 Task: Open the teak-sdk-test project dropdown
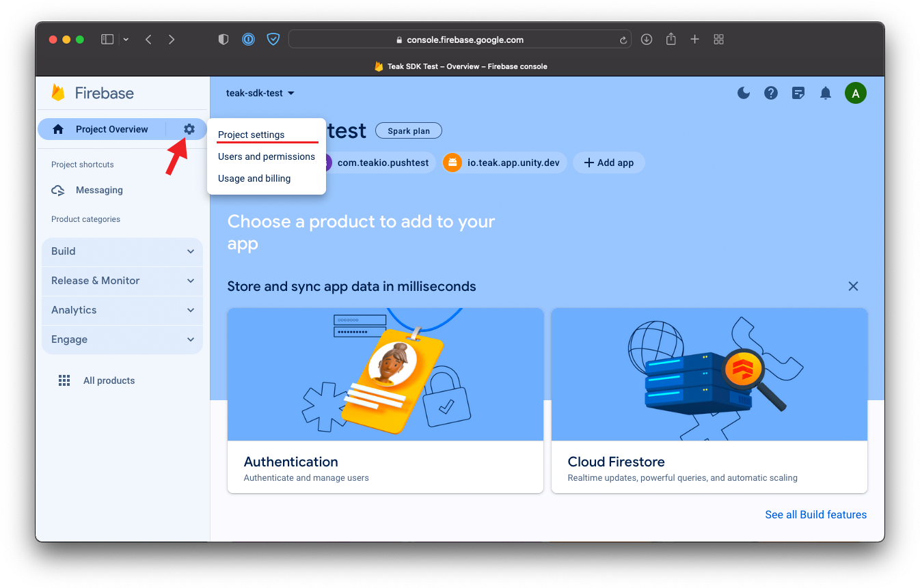pyautogui.click(x=260, y=93)
